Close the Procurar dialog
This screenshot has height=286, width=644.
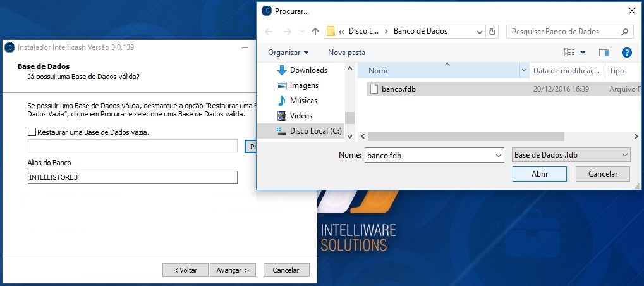tap(632, 11)
